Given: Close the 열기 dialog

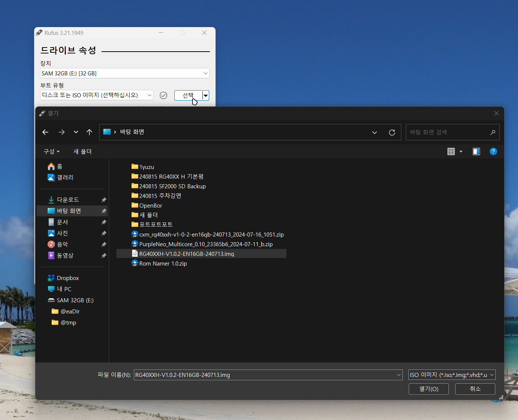Looking at the screenshot, I should [x=496, y=113].
